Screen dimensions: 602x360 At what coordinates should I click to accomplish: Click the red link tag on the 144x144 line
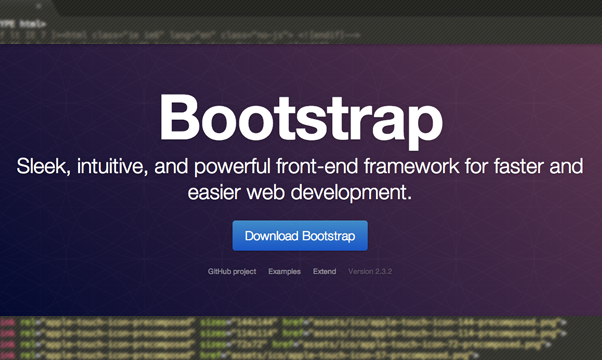(x=7, y=322)
